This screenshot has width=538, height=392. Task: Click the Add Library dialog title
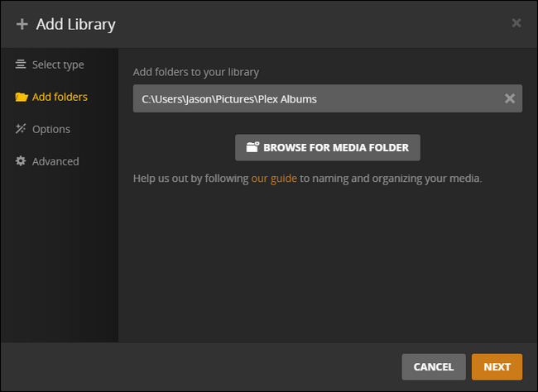(x=75, y=24)
